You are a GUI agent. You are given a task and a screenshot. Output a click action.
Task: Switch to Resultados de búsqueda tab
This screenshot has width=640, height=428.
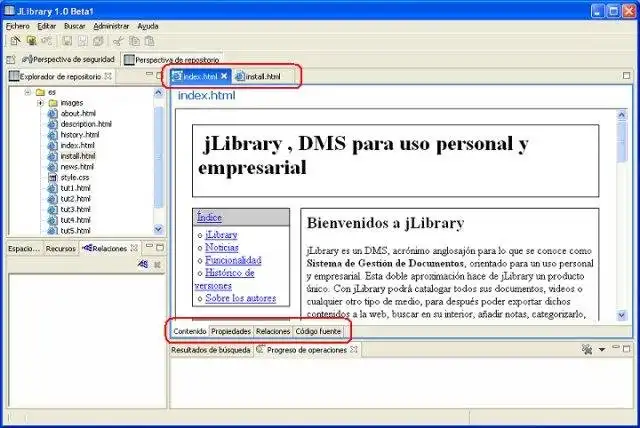pyautogui.click(x=211, y=350)
